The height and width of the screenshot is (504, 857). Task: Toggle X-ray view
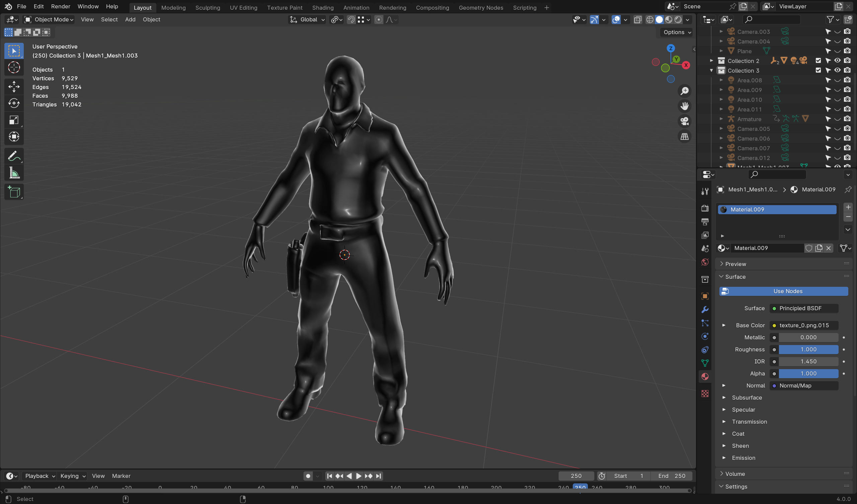638,20
